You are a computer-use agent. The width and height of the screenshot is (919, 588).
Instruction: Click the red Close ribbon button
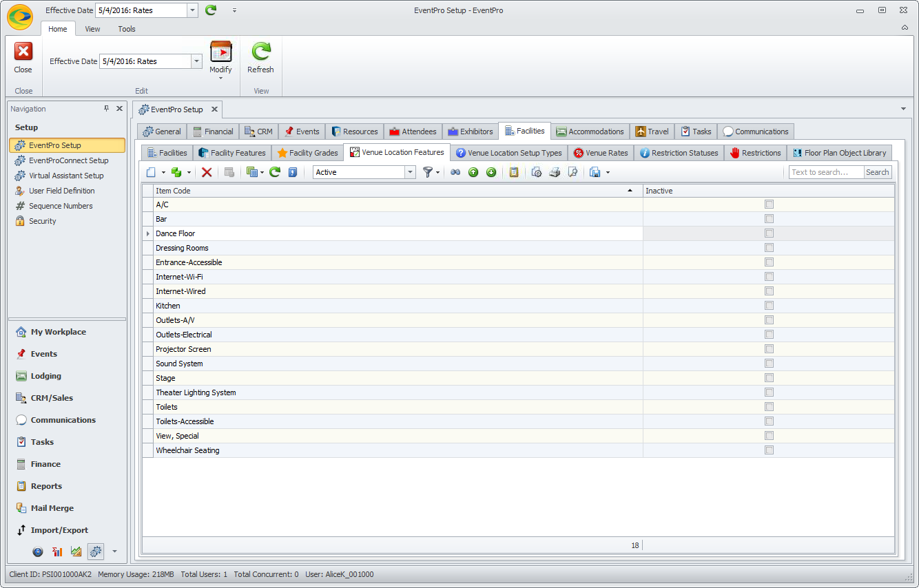tap(23, 58)
